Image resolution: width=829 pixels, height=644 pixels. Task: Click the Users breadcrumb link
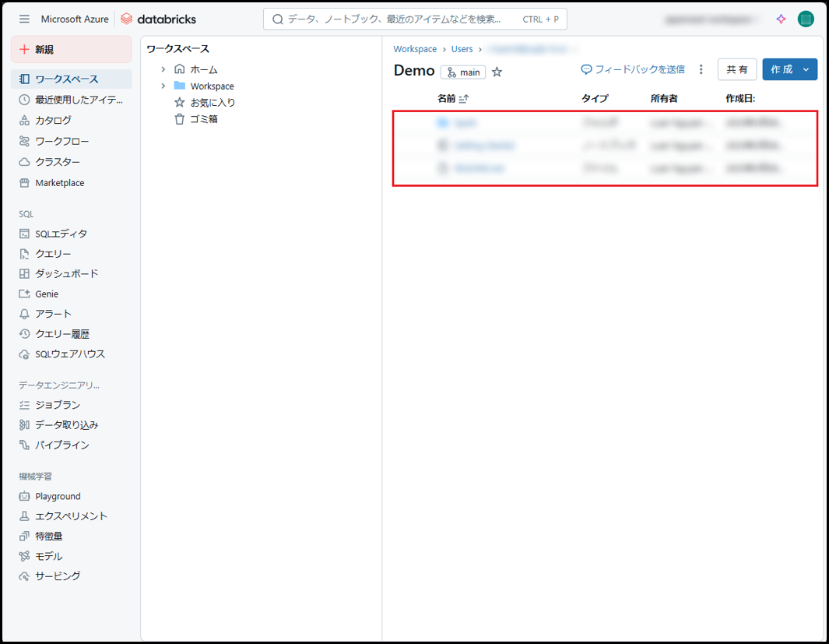(462, 48)
